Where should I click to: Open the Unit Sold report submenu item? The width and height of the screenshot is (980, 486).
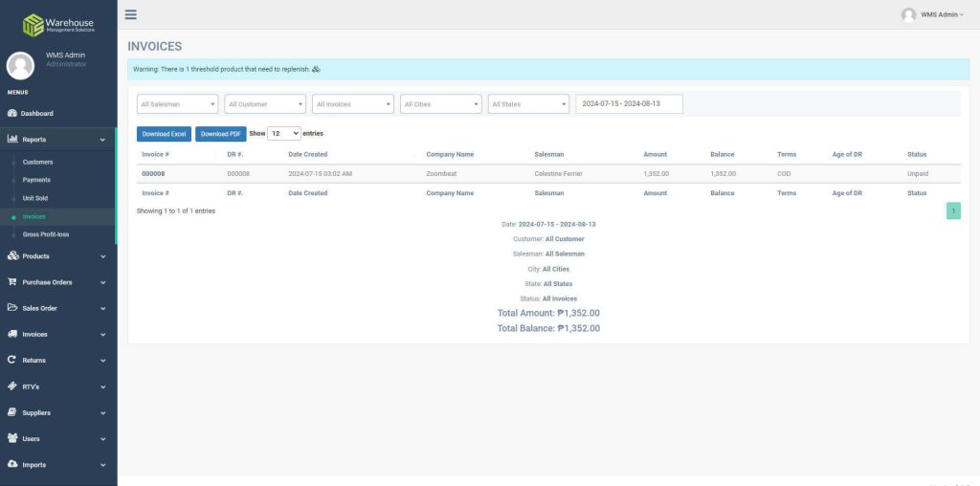[x=35, y=198]
